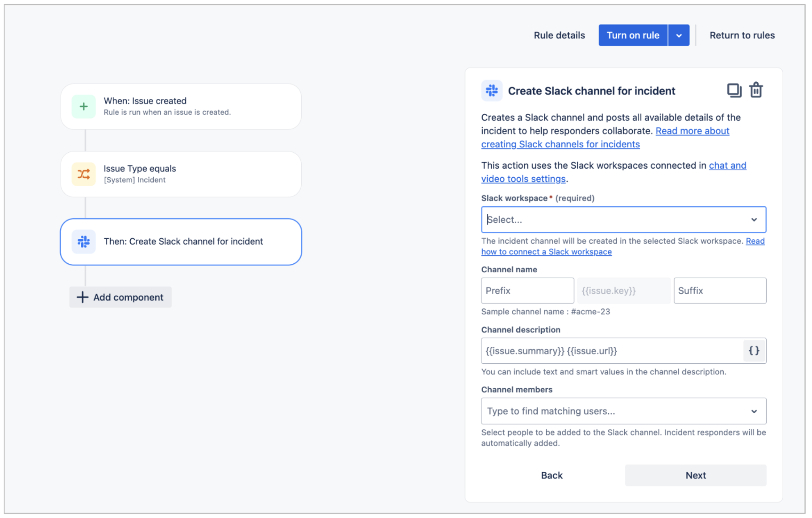The width and height of the screenshot is (812, 518).
Task: Click Return to rules
Action: point(742,35)
